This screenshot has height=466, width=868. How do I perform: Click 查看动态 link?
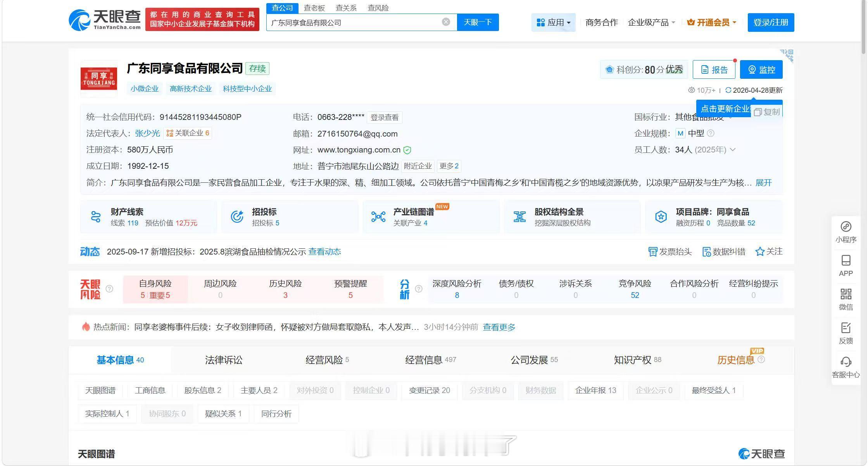[324, 252]
